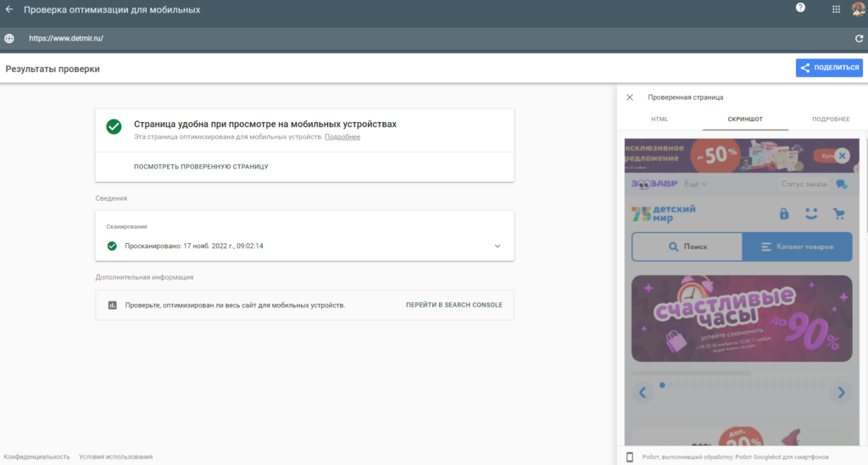868x465 pixels.
Task: Switch to the HTML tab
Action: click(x=659, y=119)
